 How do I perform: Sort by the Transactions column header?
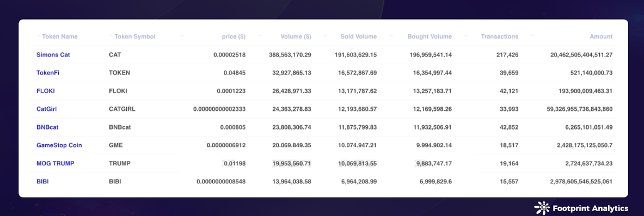[499, 36]
